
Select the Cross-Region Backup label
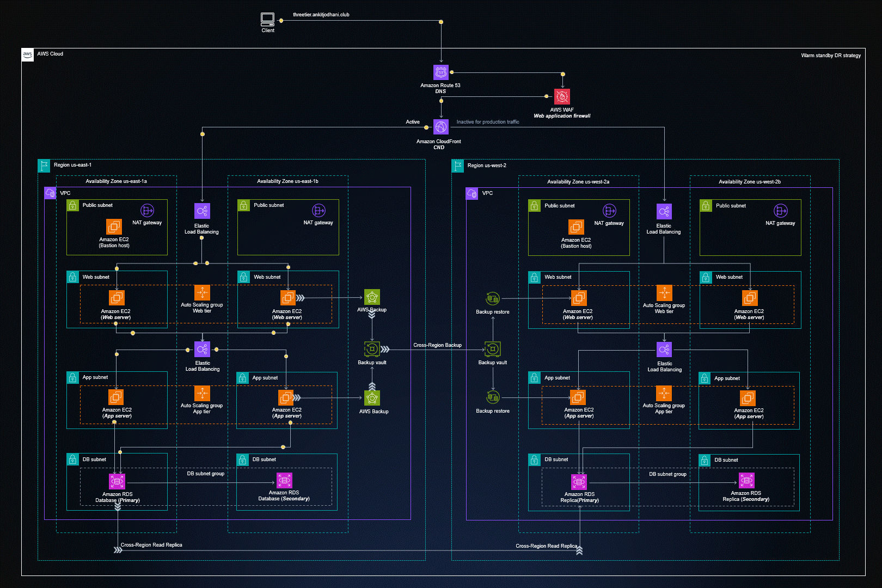pos(437,345)
